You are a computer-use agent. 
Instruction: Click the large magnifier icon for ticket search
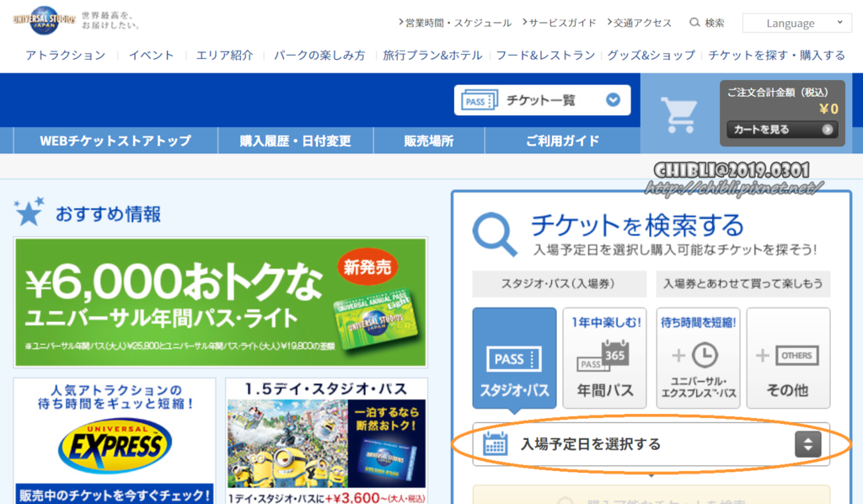click(x=495, y=234)
